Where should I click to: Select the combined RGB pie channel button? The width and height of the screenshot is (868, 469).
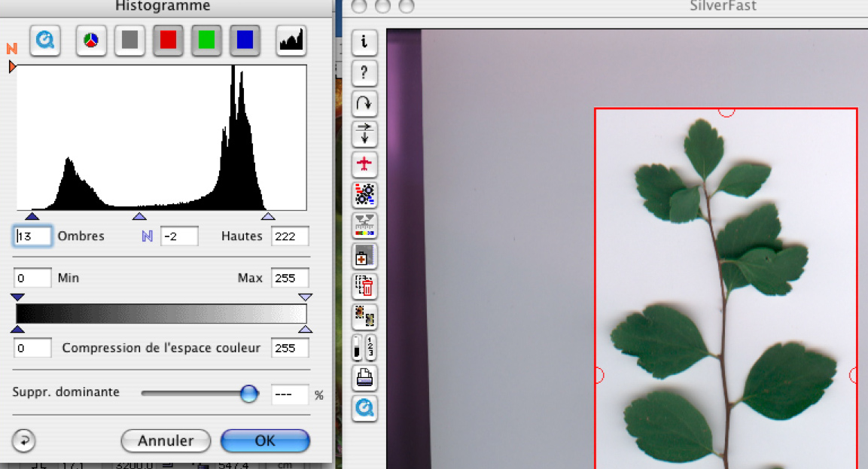click(x=91, y=41)
